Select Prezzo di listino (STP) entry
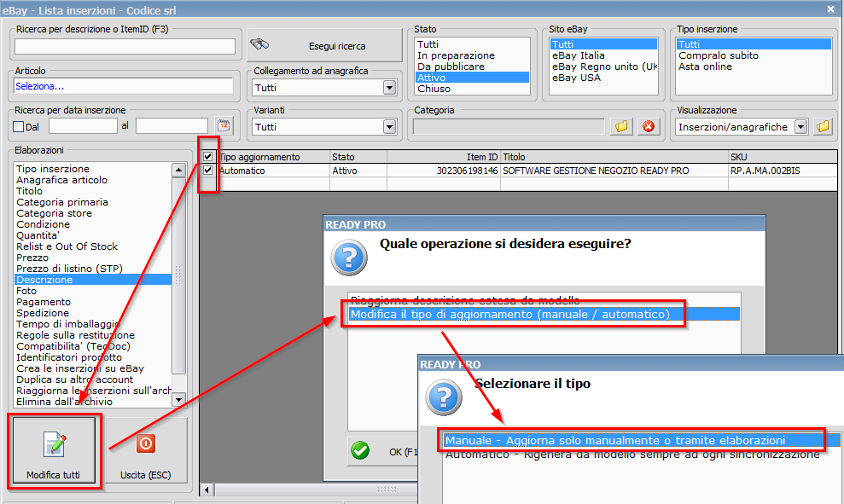The image size is (844, 504). [92, 269]
